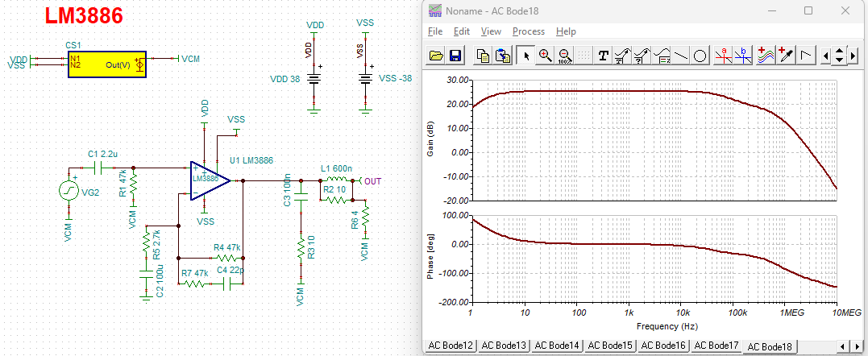Screen dimensions: 868x356
Task: Select the AC Bode18 tab
Action: pos(770,346)
